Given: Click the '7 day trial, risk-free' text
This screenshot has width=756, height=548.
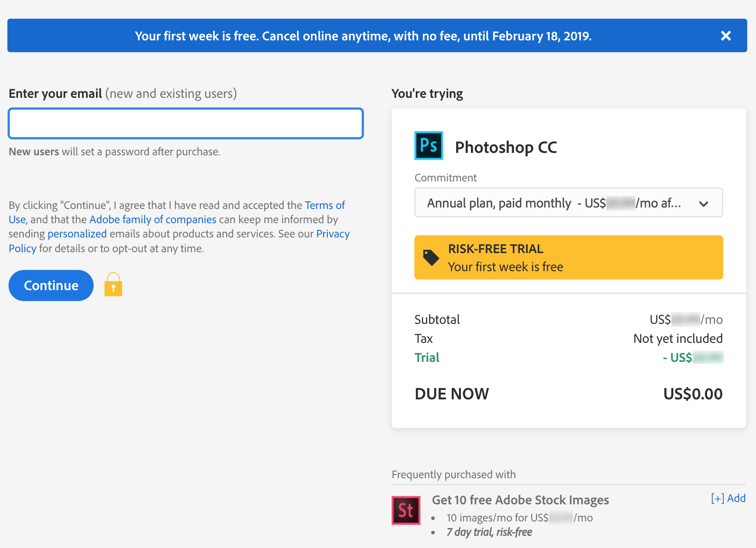Looking at the screenshot, I should [489, 532].
